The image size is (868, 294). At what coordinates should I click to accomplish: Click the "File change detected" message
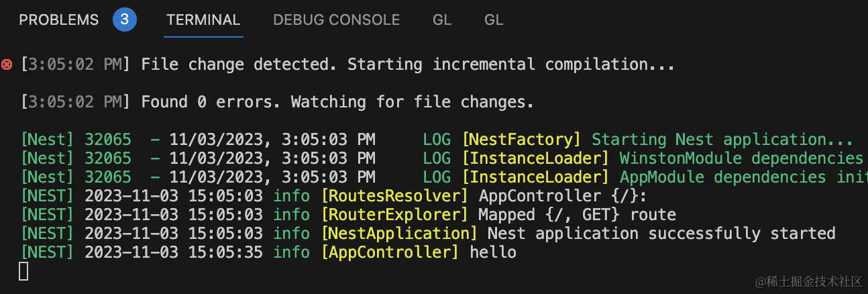[x=407, y=64]
